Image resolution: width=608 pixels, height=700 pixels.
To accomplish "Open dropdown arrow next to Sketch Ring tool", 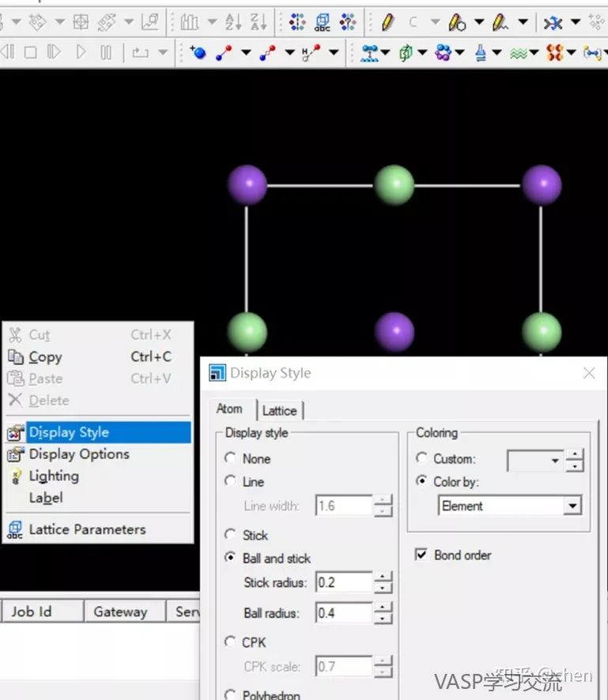I will pos(479,21).
